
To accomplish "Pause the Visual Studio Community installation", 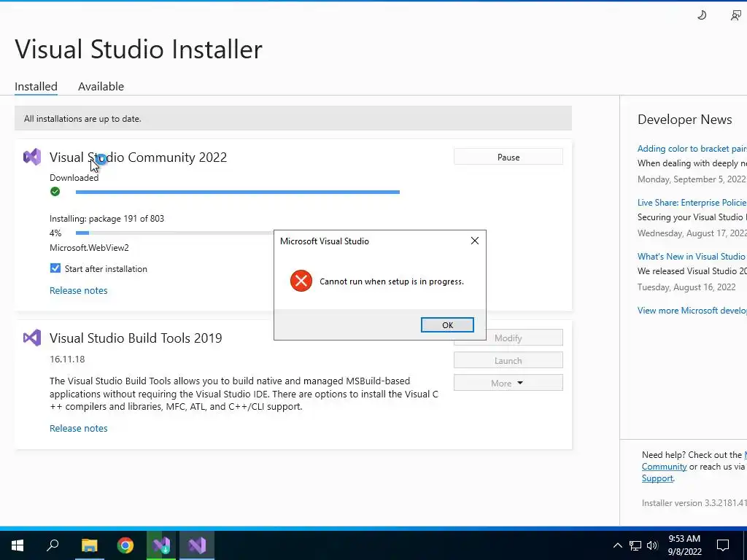I will (508, 157).
